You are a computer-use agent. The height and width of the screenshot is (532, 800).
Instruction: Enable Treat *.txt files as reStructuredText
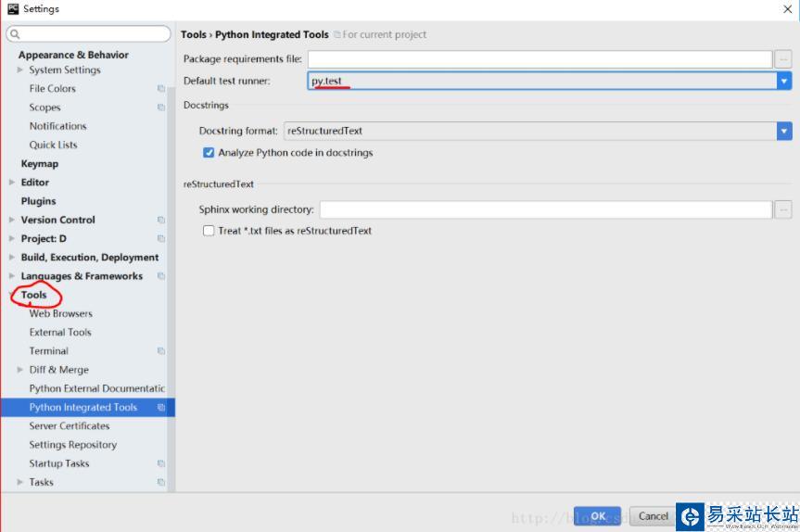(x=209, y=231)
